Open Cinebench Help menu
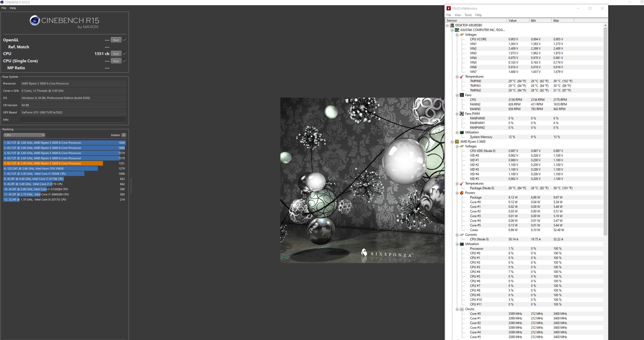Viewport: 644px width, 340px height. pos(13,8)
